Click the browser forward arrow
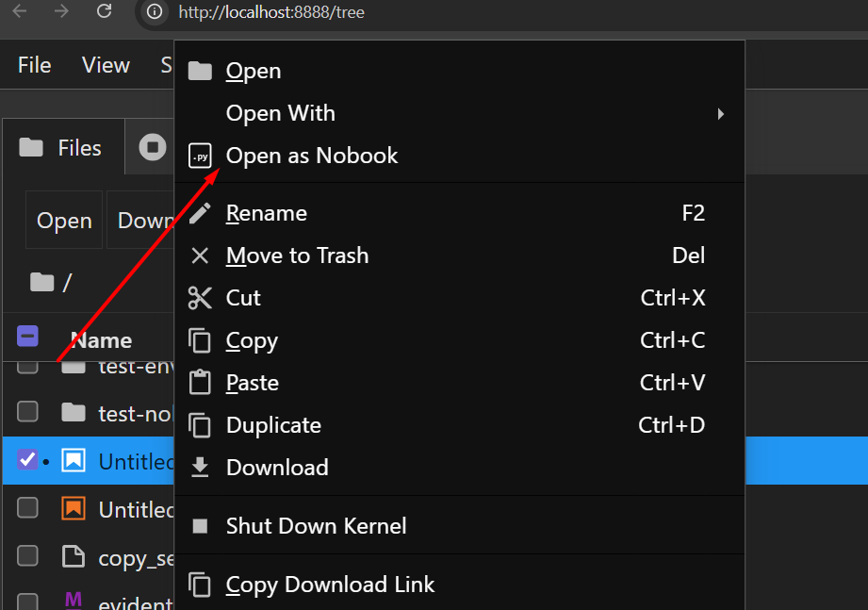The height and width of the screenshot is (610, 868). point(61,11)
